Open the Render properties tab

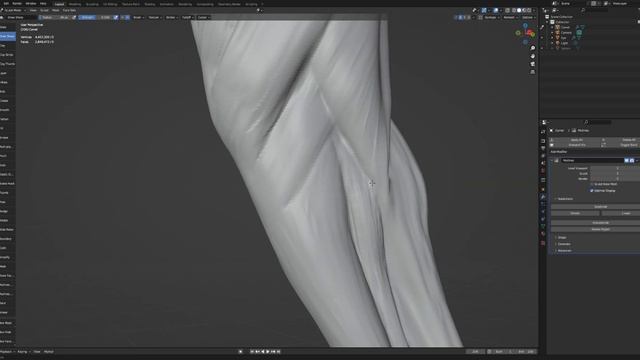click(543, 141)
